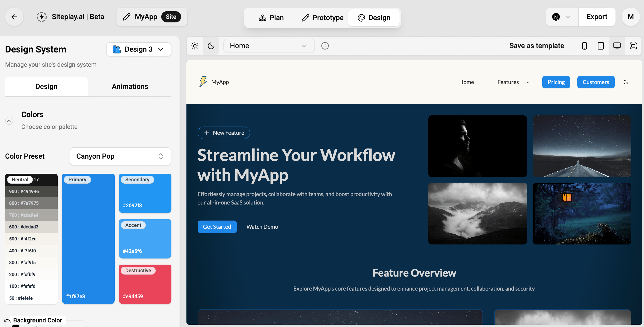Pick neutral shade 500 : #f4f2ea
Image resolution: width=644 pixels, height=327 pixels.
pyautogui.click(x=31, y=239)
